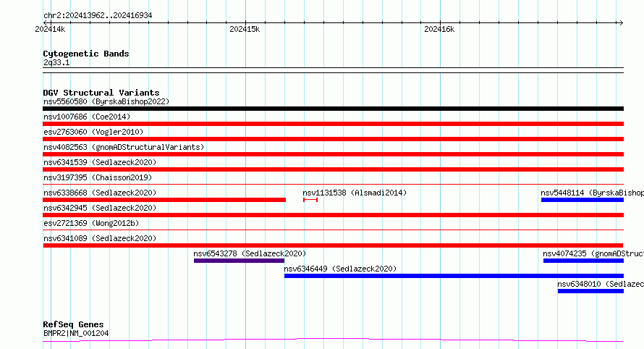This screenshot has height=349, width=644.
Task: Click the thin red nsv3197395 variant line
Action: point(333,184)
